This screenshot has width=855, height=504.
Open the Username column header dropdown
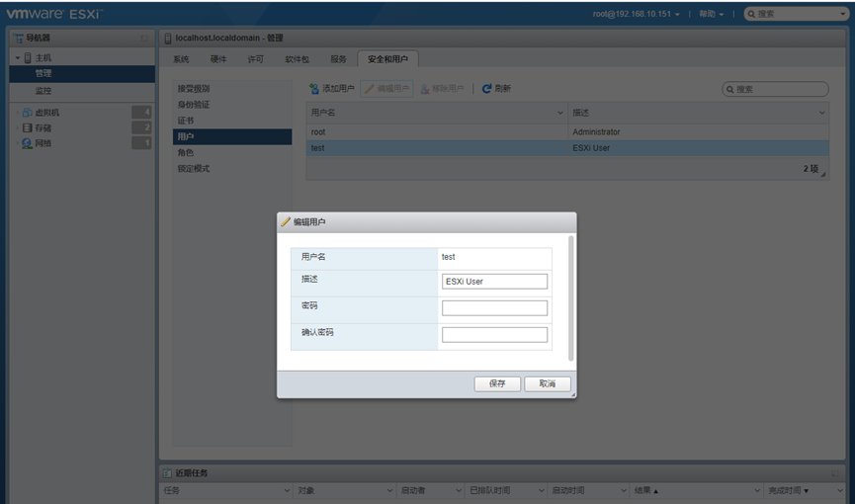560,113
